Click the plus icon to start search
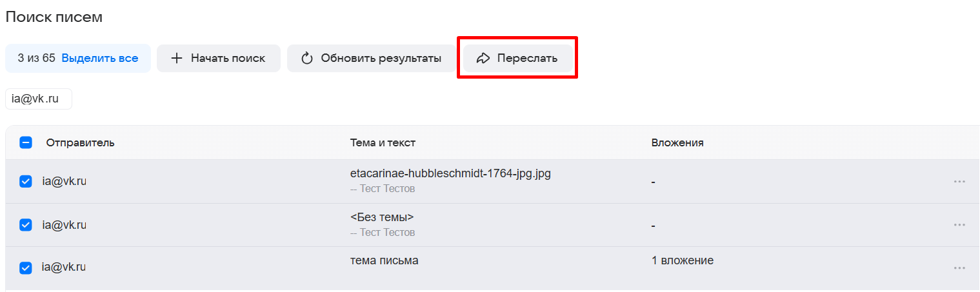Image resolution: width=980 pixels, height=292 pixels. coord(177,58)
